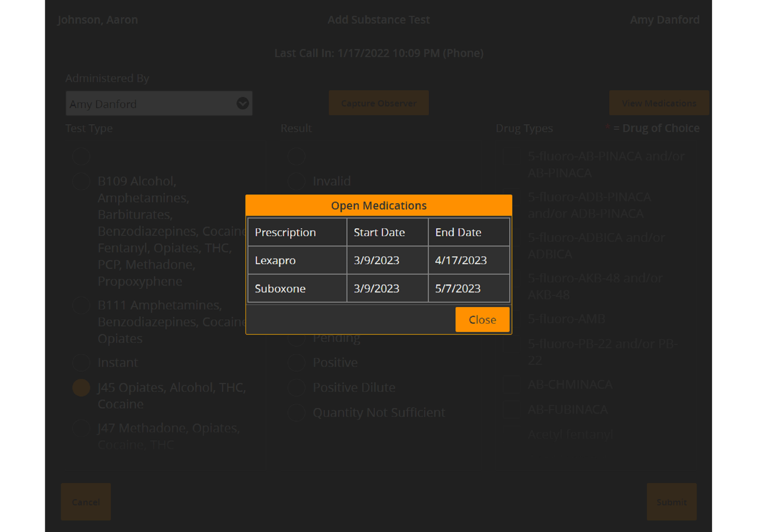Select the Suboxone prescription cell
The height and width of the screenshot is (532, 757).
click(x=297, y=288)
